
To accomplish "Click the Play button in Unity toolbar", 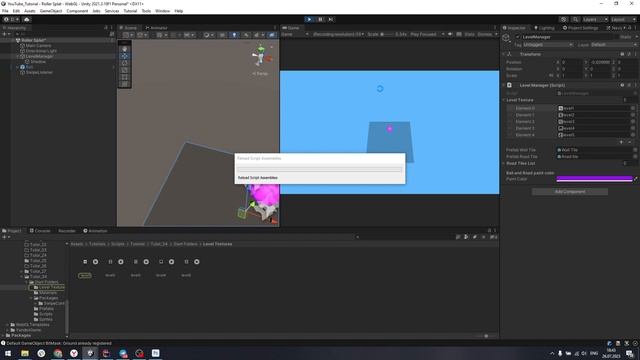I will coord(309,19).
